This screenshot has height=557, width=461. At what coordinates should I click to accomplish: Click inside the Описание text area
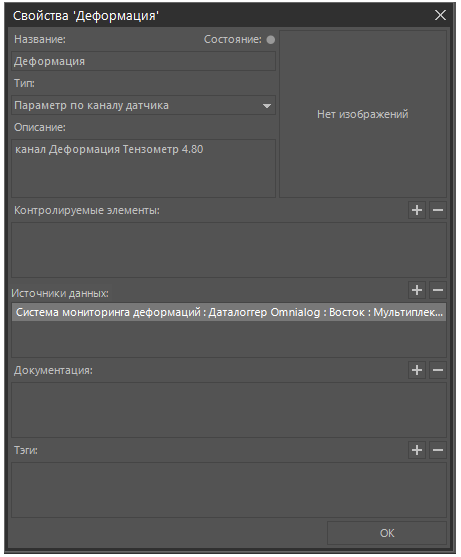tap(143, 168)
